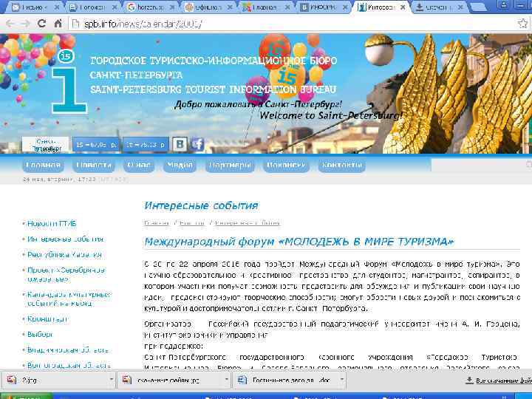Close the Google 'herzen' tab
Image resolution: width=532 pixels, height=399 pixels.
click(x=172, y=7)
